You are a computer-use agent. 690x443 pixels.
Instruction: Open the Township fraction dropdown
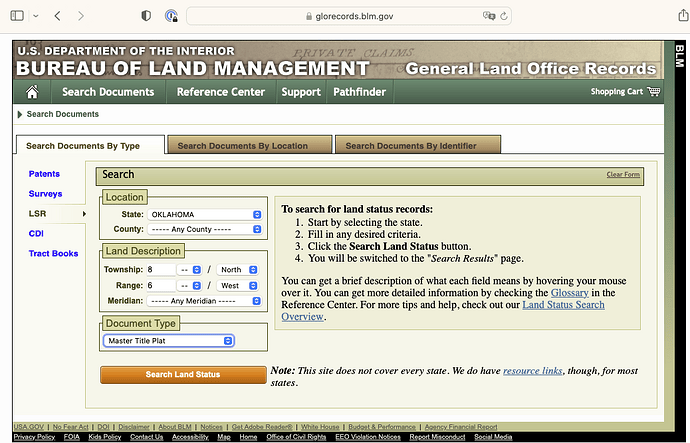coord(189,270)
